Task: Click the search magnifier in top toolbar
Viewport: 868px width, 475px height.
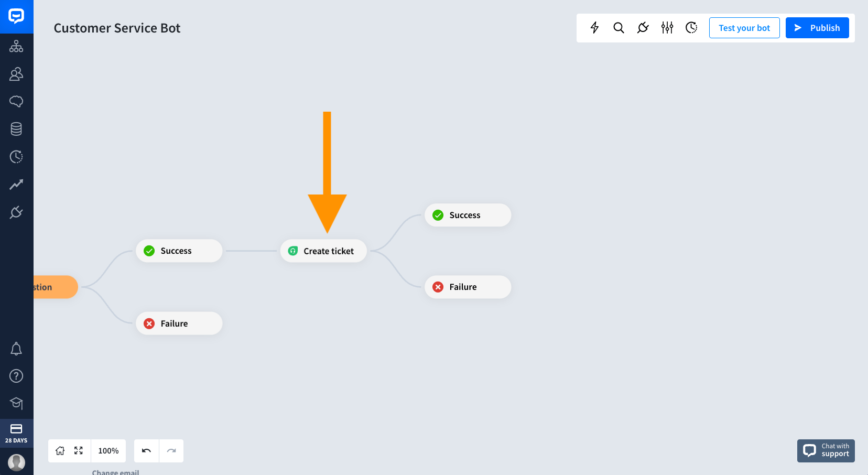Action: 619,28
